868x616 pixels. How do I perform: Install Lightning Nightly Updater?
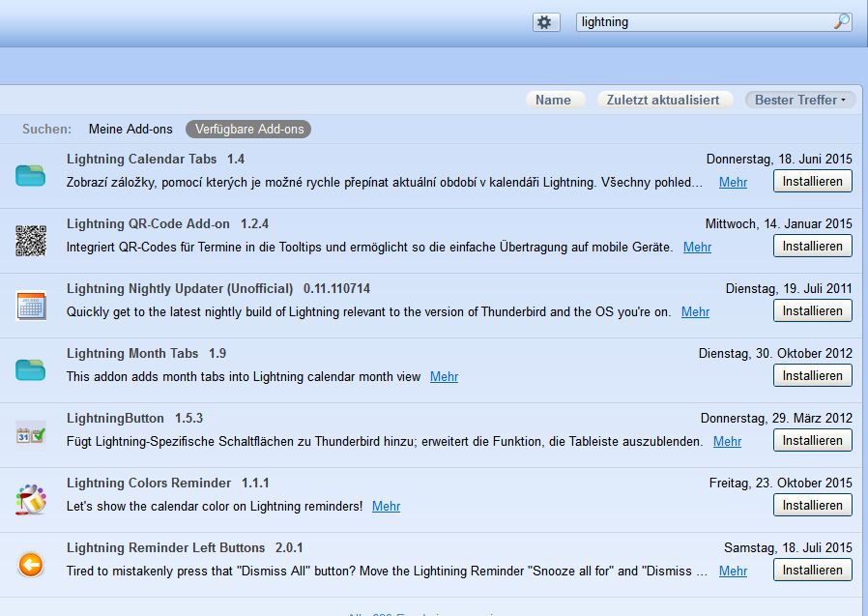click(x=812, y=310)
